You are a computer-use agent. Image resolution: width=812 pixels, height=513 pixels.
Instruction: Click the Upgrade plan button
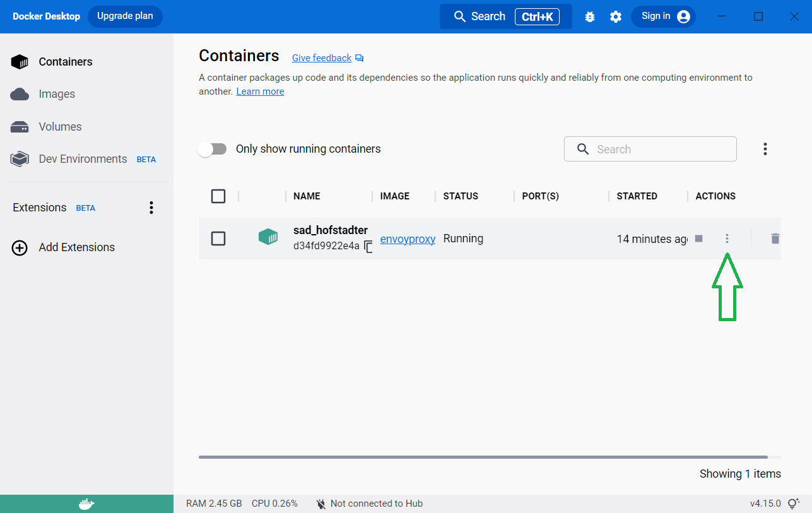click(125, 16)
